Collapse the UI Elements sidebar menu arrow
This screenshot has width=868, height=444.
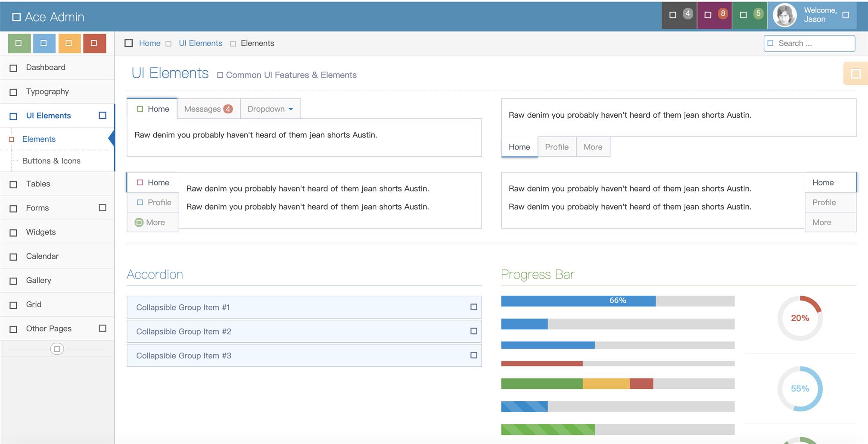103,116
